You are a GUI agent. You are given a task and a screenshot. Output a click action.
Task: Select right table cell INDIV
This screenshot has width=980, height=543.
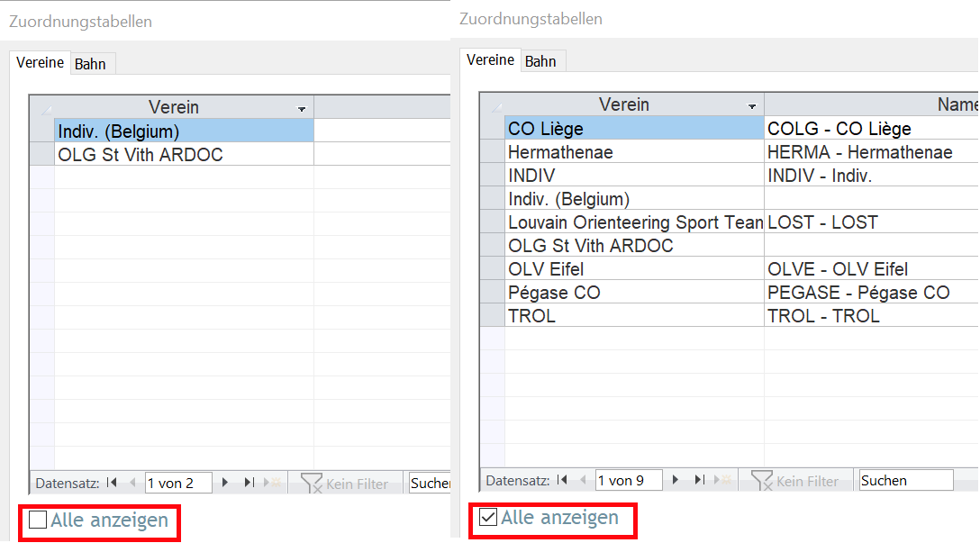pyautogui.click(x=634, y=176)
